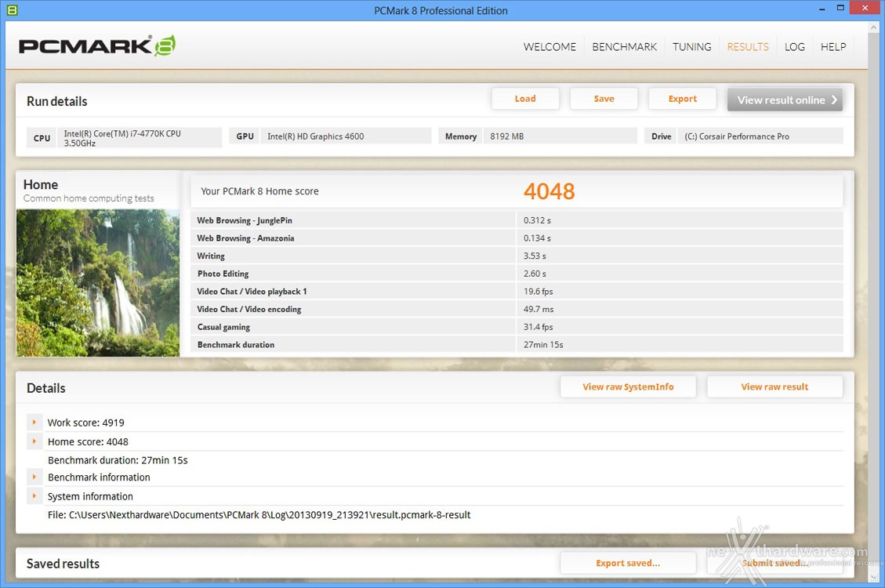
Task: Select the Writing test row
Action: tap(517, 256)
